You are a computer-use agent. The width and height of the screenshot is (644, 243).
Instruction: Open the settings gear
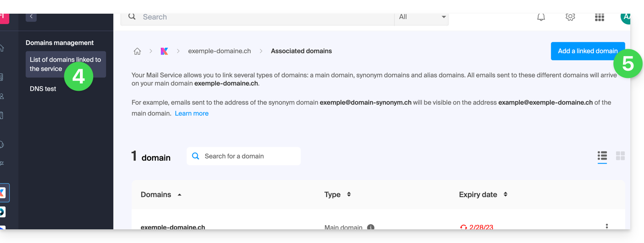pos(570,17)
